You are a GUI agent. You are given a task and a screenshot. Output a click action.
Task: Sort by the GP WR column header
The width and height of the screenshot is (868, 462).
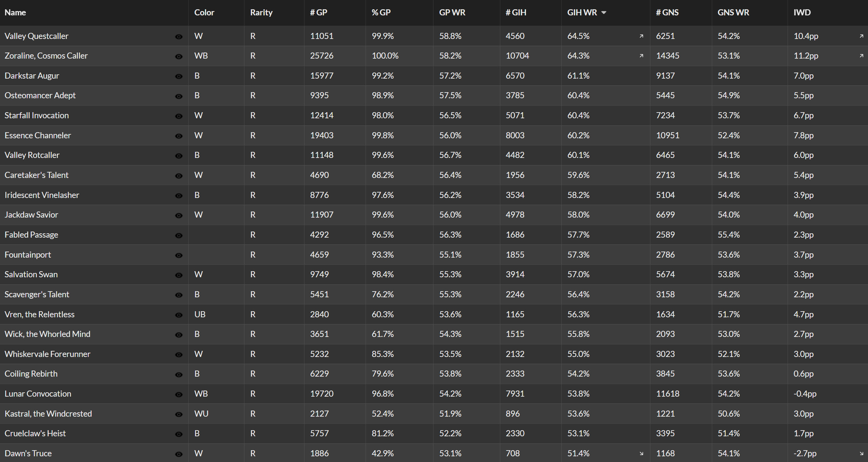tap(452, 13)
